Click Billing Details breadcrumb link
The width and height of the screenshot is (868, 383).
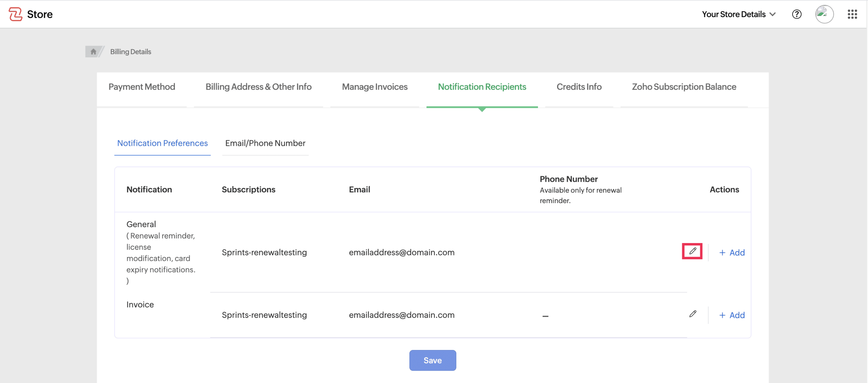[131, 52]
